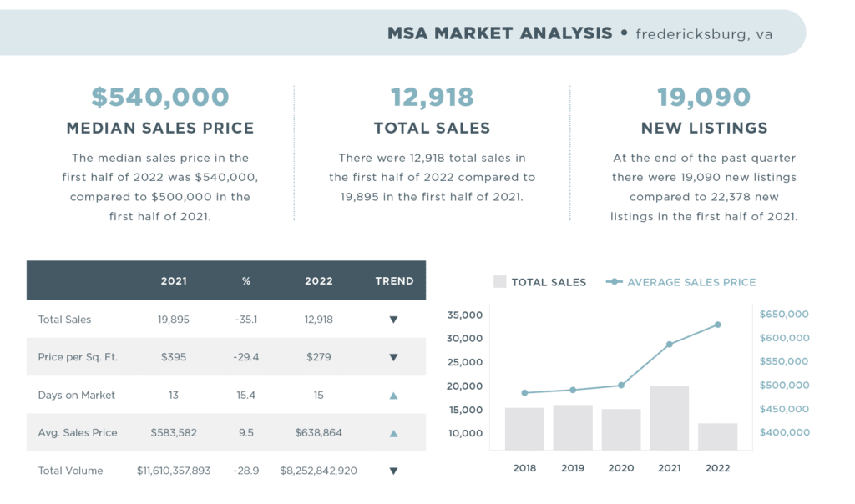Click the $8,252,842,920 Total Volume cell
Image resolution: width=855 pixels, height=504 pixels.
(318, 471)
